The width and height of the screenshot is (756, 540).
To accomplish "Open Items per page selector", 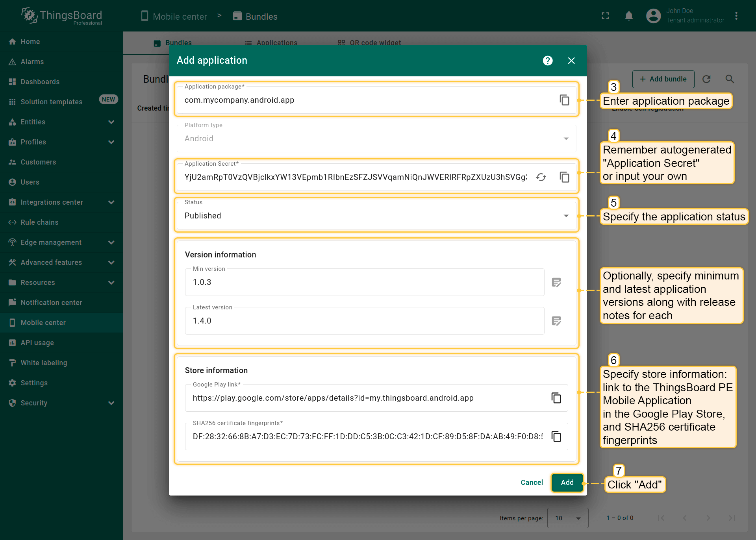I will point(567,518).
